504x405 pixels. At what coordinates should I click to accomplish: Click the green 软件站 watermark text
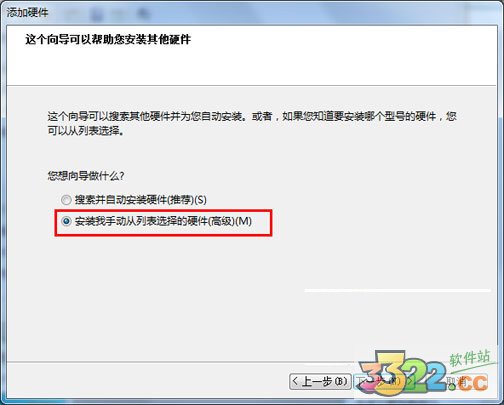coord(470,359)
